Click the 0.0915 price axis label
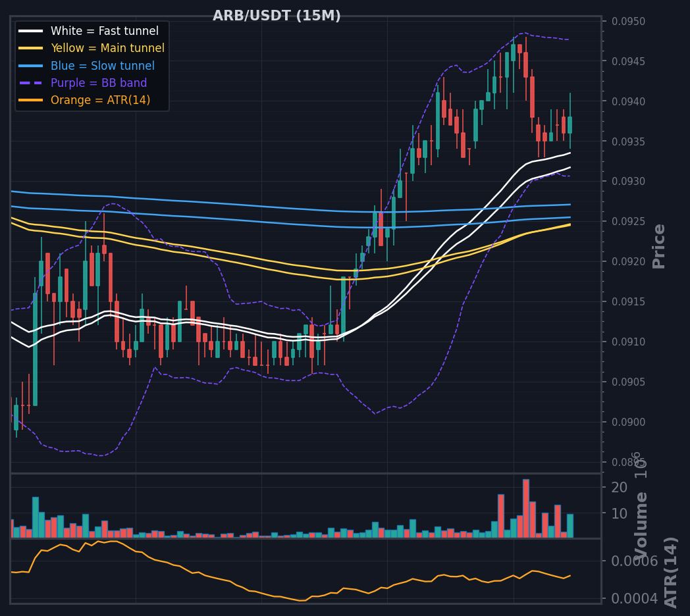The height and width of the screenshot is (616, 690). pyautogui.click(x=628, y=301)
